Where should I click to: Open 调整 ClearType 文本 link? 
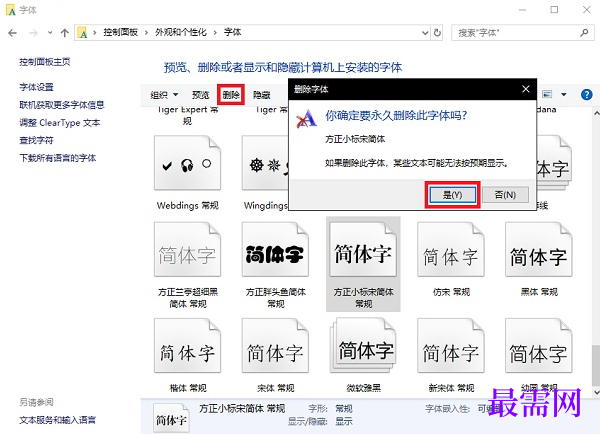(60, 122)
